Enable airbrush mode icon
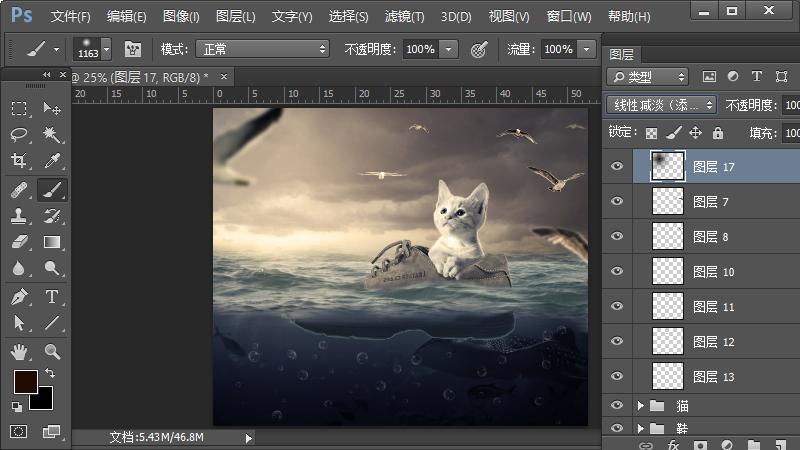Viewport: 800px width, 450px height. coord(479,49)
